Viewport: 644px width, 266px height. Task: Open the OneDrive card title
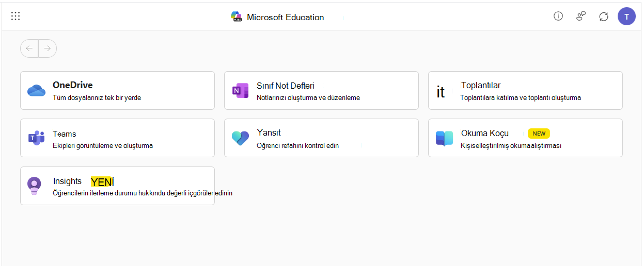point(73,85)
